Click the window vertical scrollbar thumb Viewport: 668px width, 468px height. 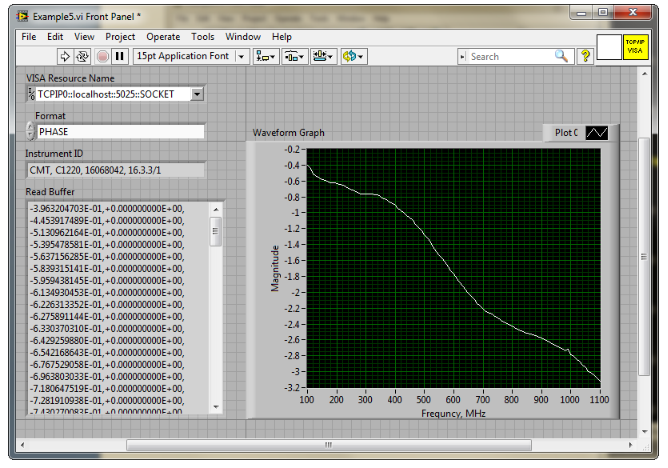click(x=644, y=257)
